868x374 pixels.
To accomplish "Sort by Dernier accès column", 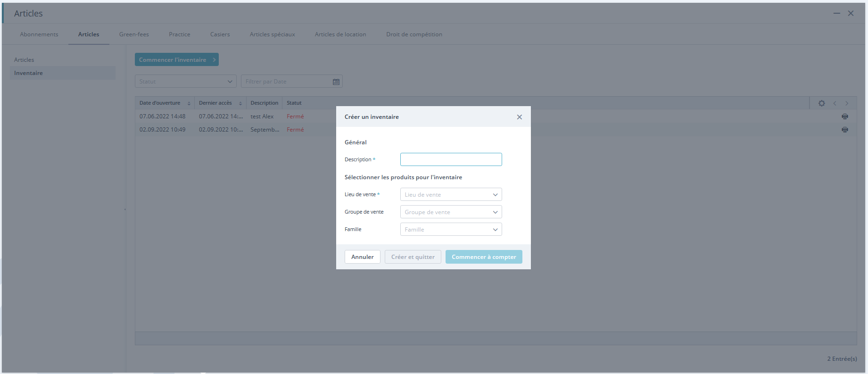I will click(x=220, y=103).
